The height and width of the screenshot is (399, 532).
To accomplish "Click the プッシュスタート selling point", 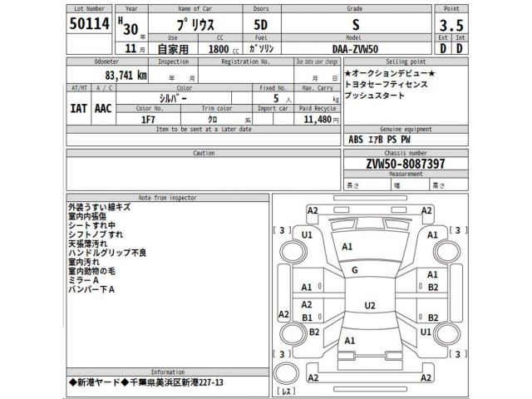I will click(375, 96).
